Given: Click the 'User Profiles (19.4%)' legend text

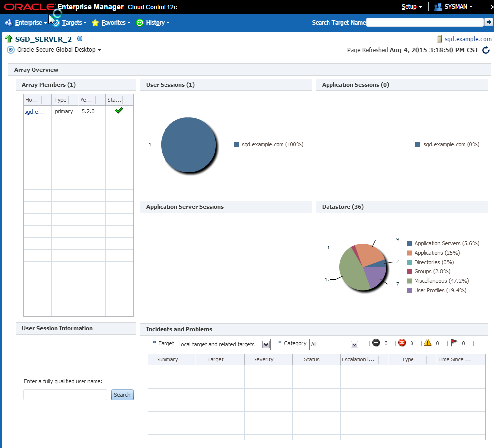Looking at the screenshot, I should 440,291.
